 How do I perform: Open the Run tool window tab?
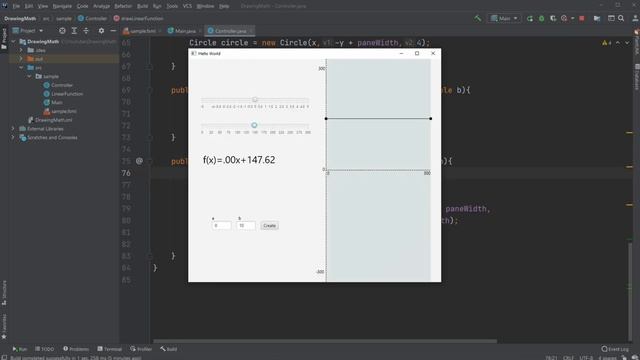(19, 349)
